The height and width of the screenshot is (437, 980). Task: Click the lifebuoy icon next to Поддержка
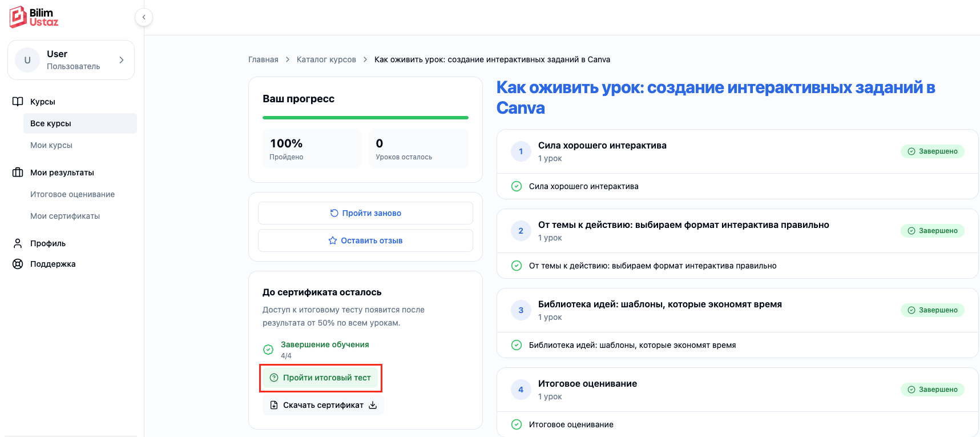tap(18, 264)
